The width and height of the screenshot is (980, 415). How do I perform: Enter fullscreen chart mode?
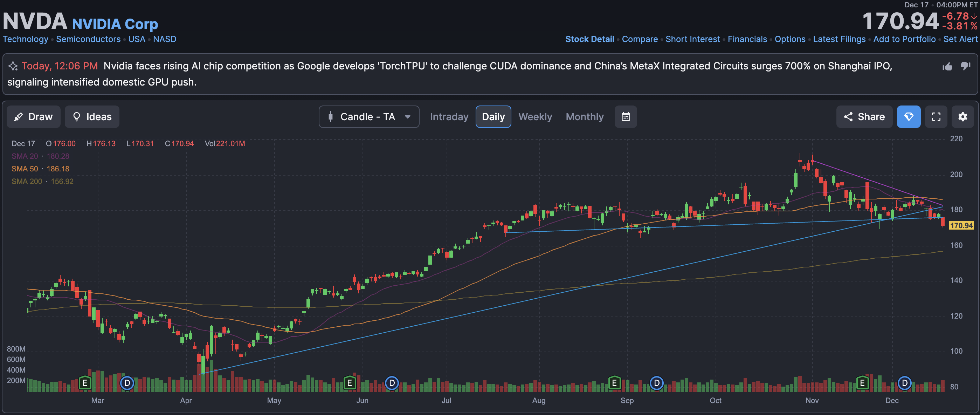point(936,116)
